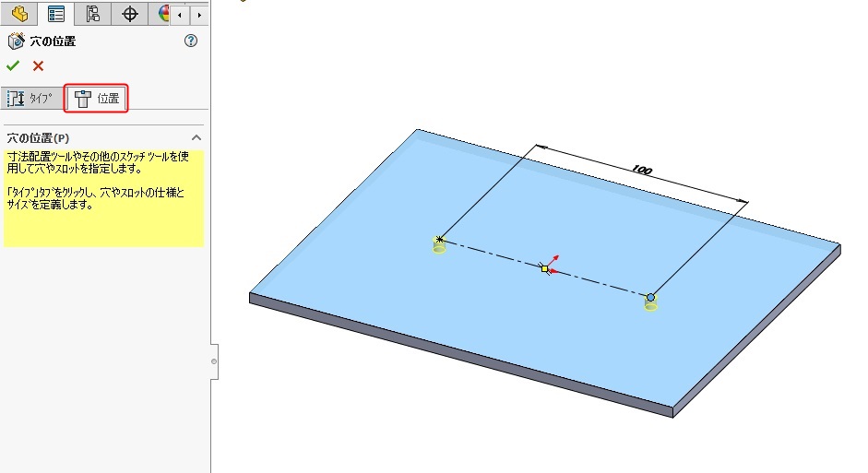Switch to the PropertyManager tab
Viewport: 868px width, 473px height.
pos(56,14)
